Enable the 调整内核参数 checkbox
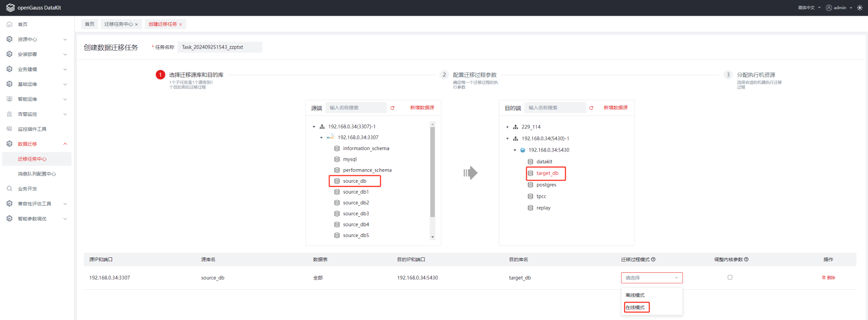868x320 pixels. (x=730, y=278)
